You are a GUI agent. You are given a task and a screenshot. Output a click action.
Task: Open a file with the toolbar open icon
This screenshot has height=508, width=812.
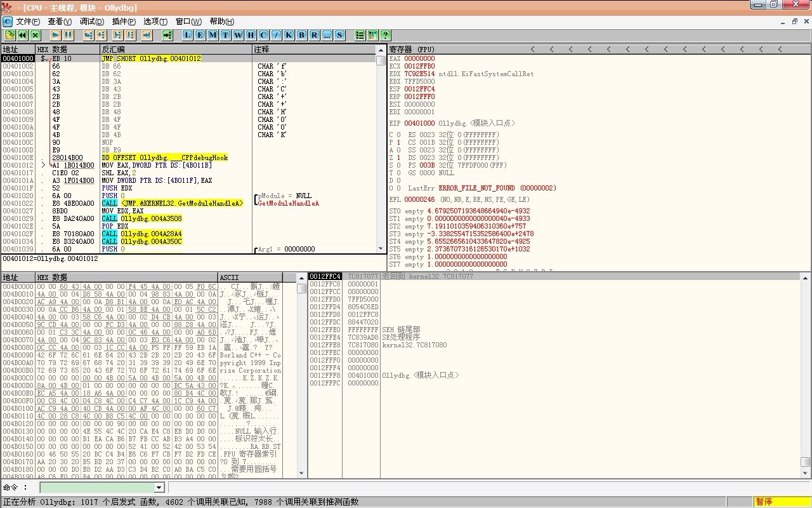pyautogui.click(x=10, y=35)
